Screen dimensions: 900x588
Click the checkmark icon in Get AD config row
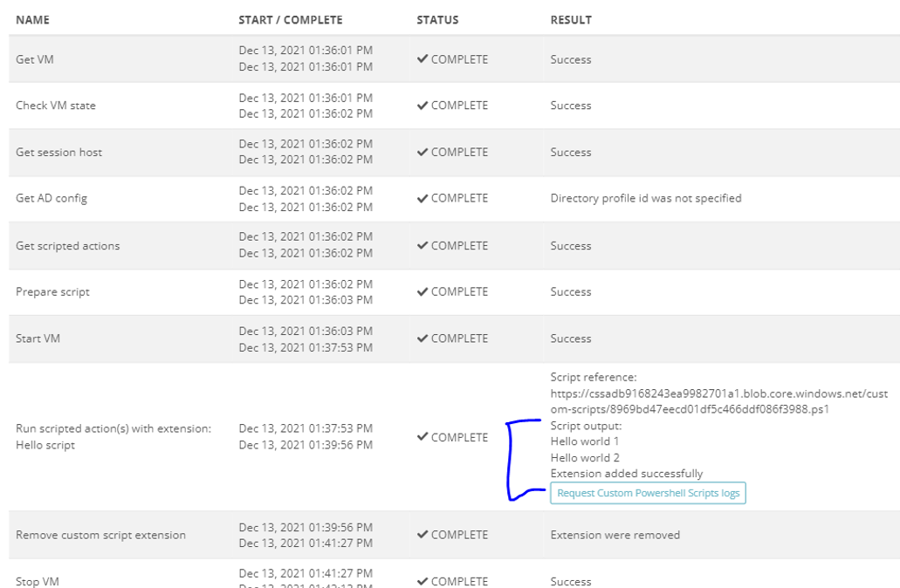422,198
